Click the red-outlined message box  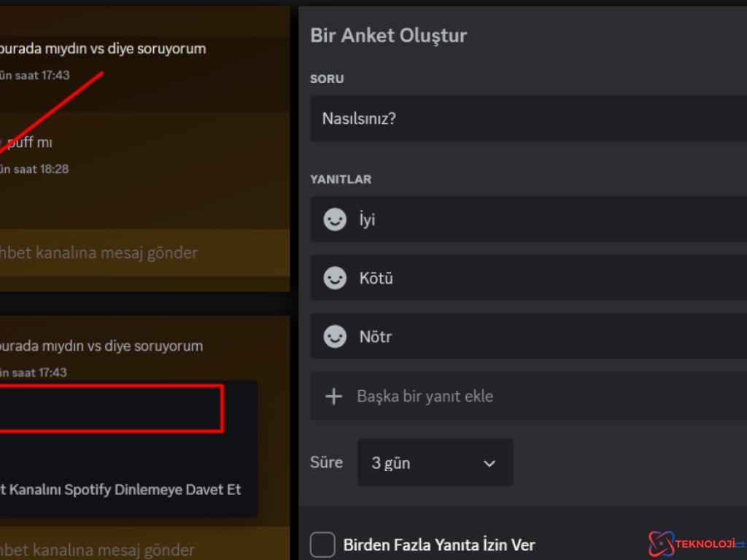[x=109, y=408]
